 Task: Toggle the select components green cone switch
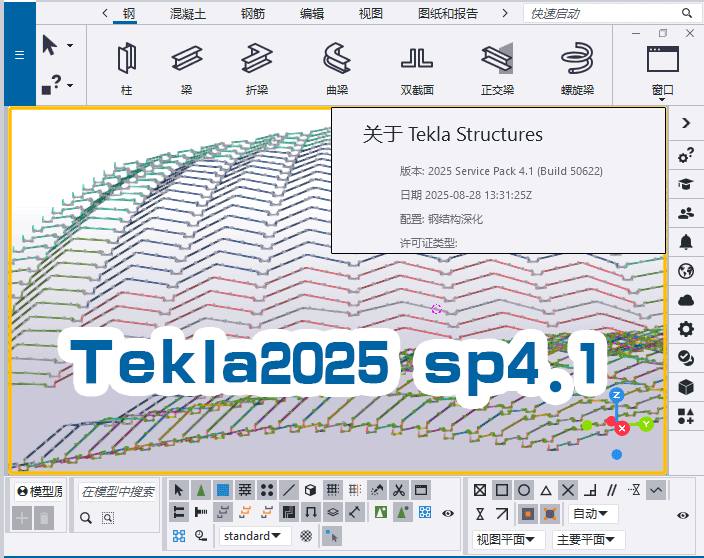[x=201, y=490]
